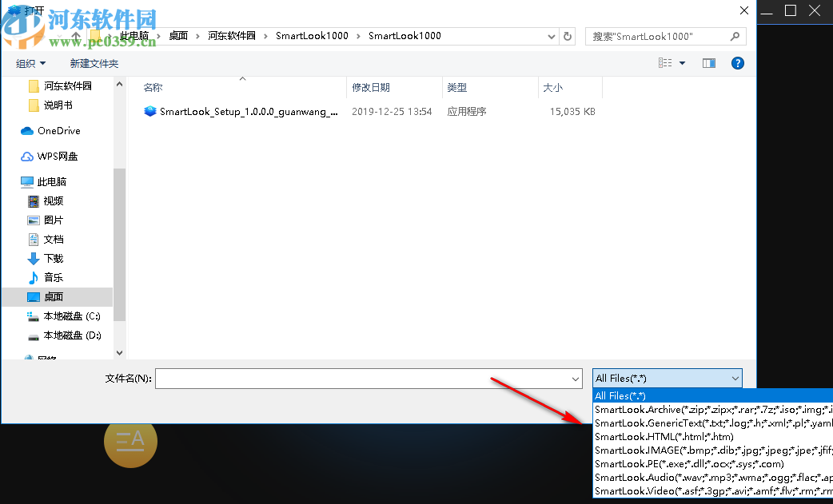Open the 音乐 folder
833x504 pixels.
pyautogui.click(x=53, y=277)
